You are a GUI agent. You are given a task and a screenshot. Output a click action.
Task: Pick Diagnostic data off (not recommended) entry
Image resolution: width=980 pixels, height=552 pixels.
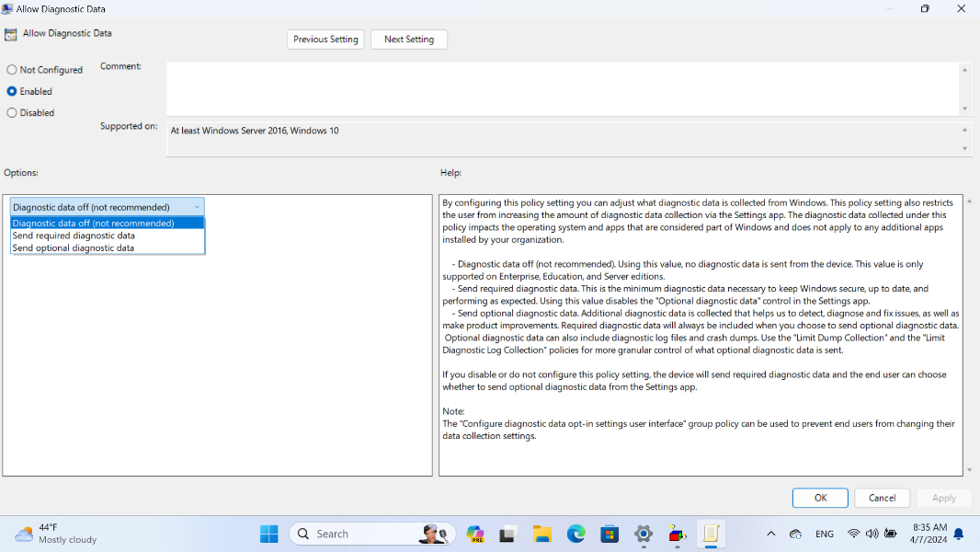pos(93,223)
